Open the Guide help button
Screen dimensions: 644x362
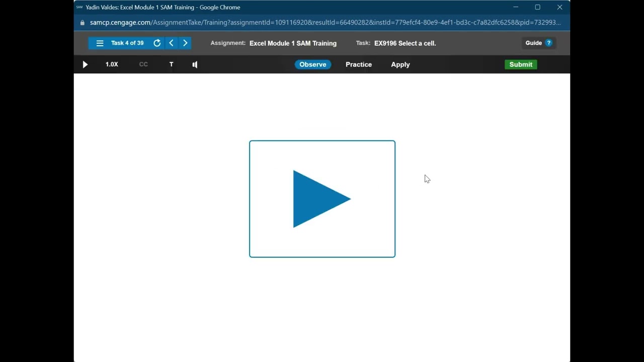[x=538, y=43]
